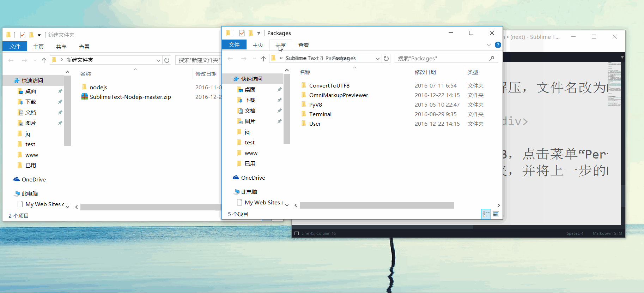Click Properties checkmark icon in the Packages title bar

coord(242,33)
